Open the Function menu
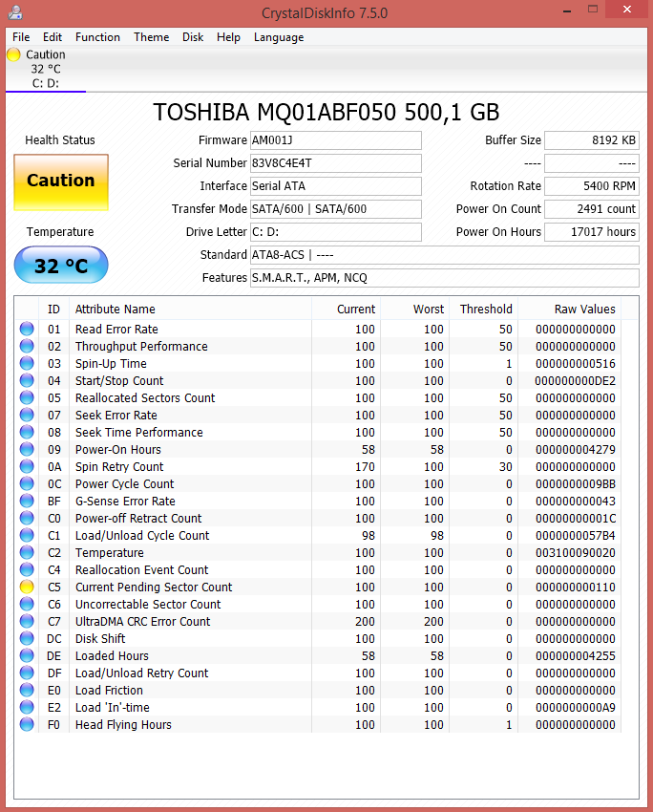Image resolution: width=653 pixels, height=812 pixels. tap(97, 37)
